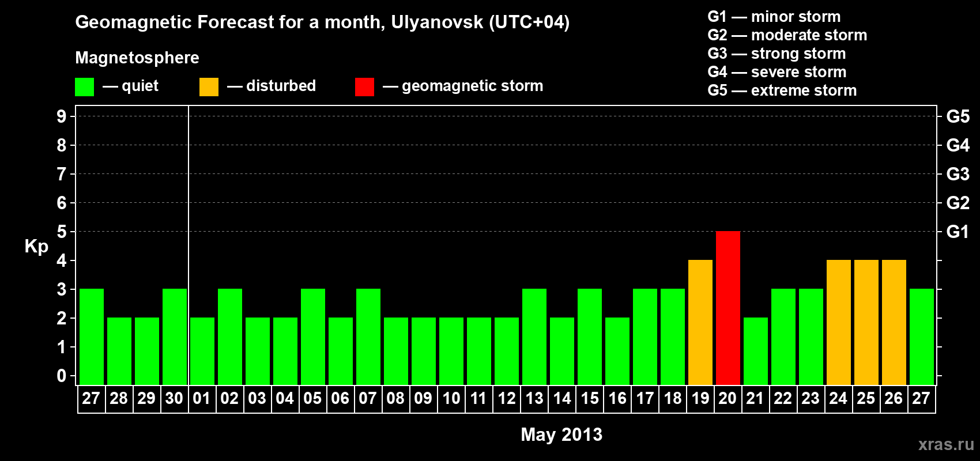Click the date label '15' on the axis
The image size is (980, 461).
tap(590, 399)
